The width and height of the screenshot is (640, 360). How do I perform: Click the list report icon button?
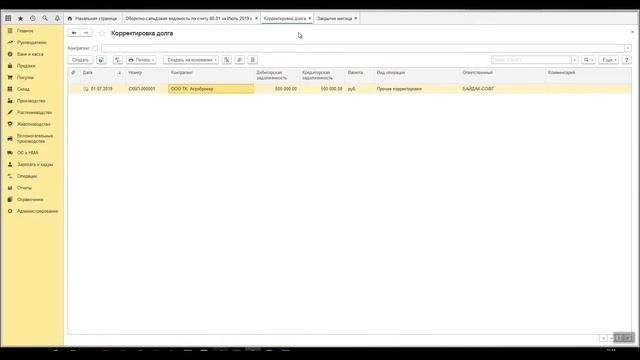[x=253, y=60]
